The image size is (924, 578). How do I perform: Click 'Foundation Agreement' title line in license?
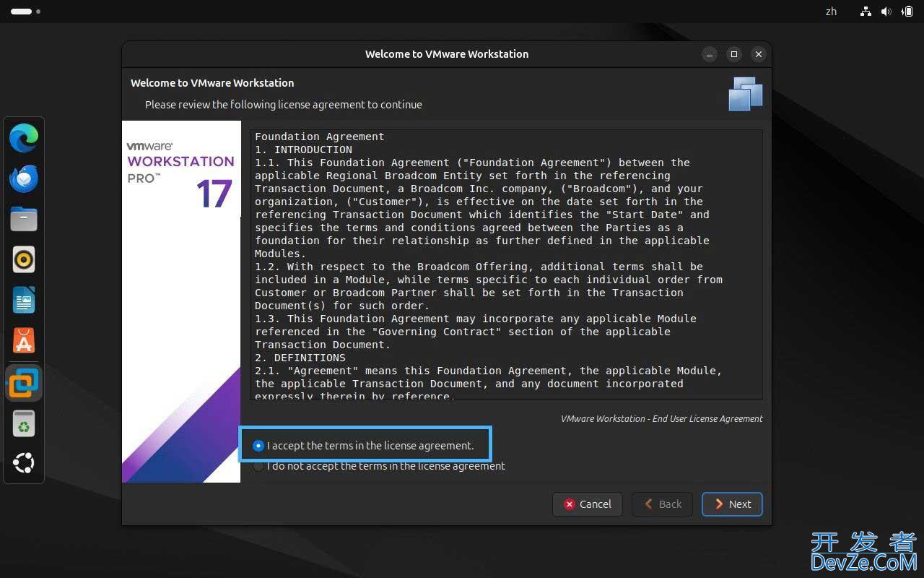(320, 137)
